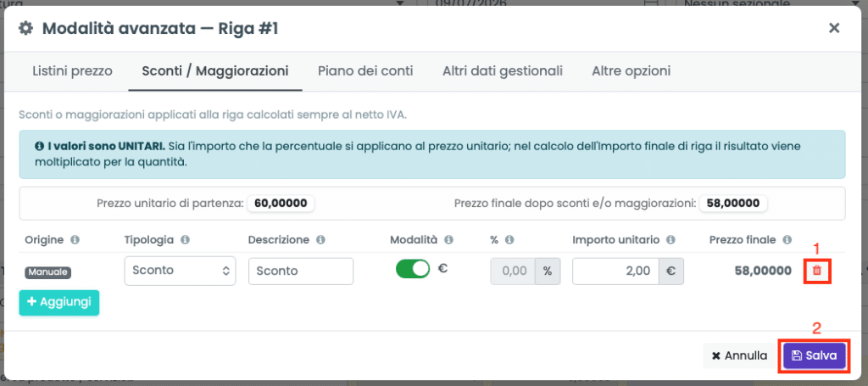This screenshot has height=386, width=868.
Task: Click the gear icon in dialog title
Action: [25, 28]
